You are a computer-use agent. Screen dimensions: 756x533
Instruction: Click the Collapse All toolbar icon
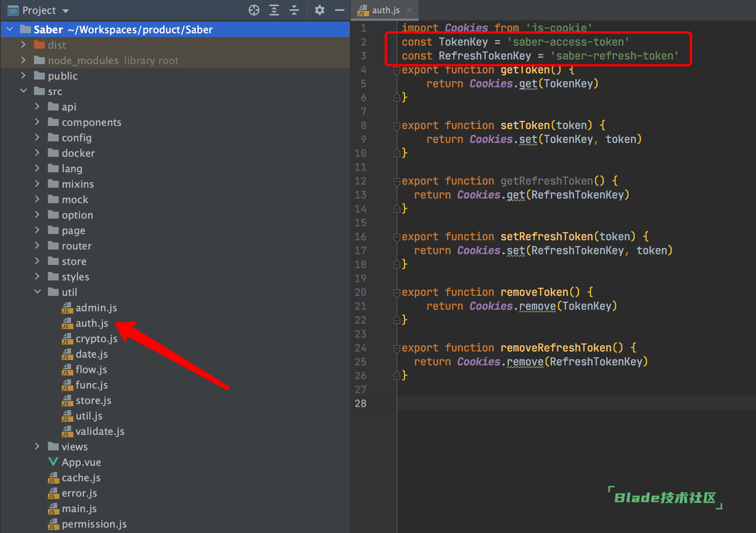[x=294, y=10]
